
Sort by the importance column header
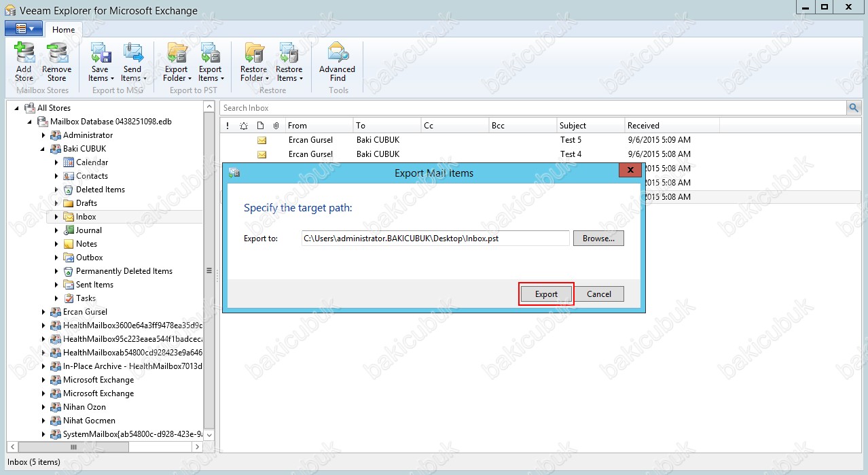(228, 126)
